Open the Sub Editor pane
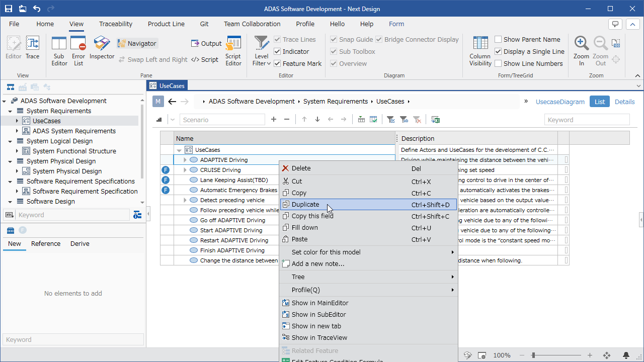 [x=59, y=51]
